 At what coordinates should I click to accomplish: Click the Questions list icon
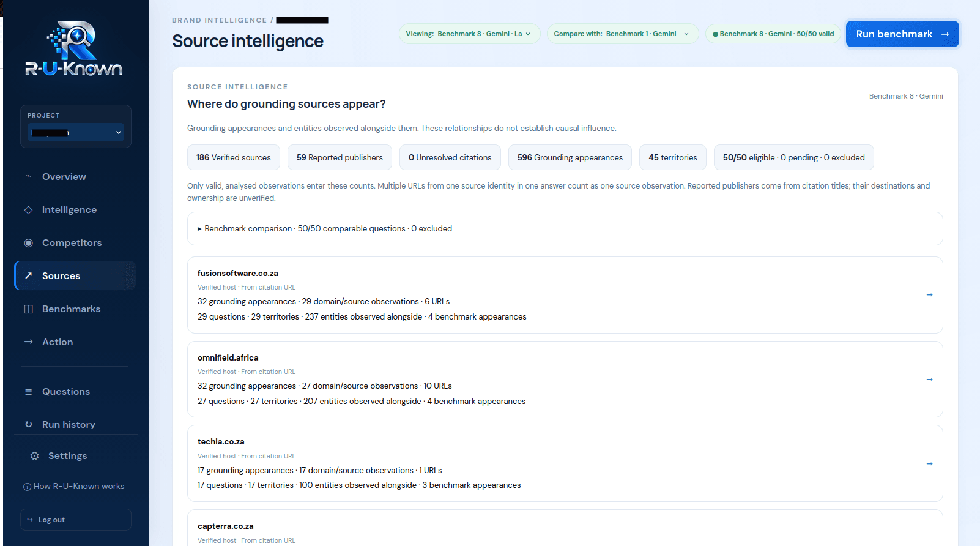(x=28, y=392)
